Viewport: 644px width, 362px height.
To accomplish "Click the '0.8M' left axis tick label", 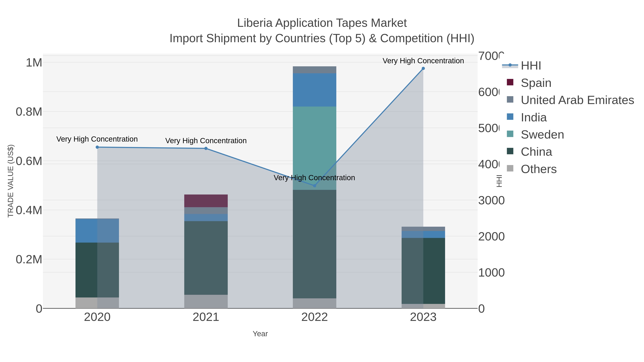I will [x=29, y=112].
